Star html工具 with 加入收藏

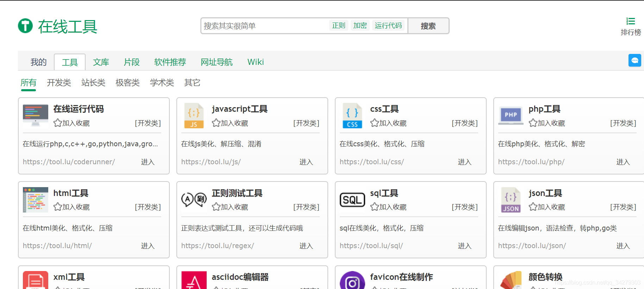(x=71, y=207)
